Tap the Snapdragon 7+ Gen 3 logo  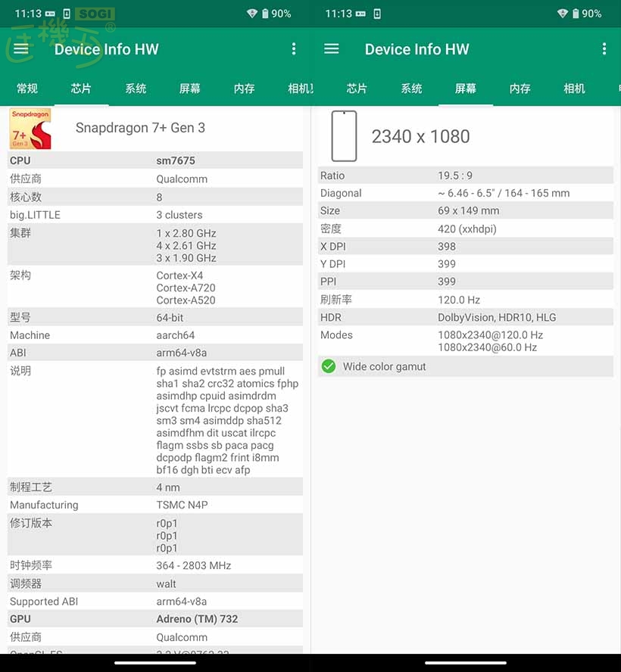coord(30,129)
